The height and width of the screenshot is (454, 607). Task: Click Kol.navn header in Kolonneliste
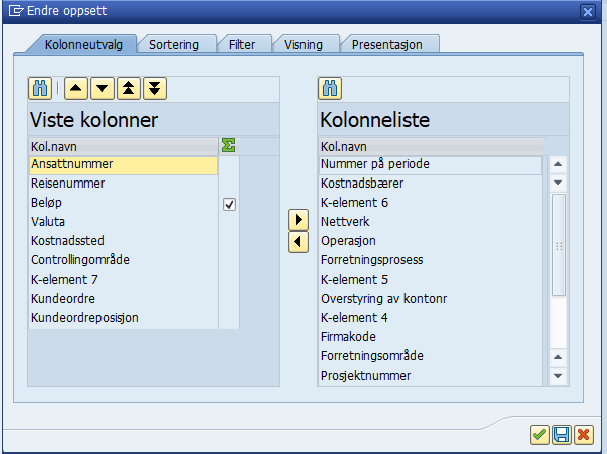[x=430, y=147]
